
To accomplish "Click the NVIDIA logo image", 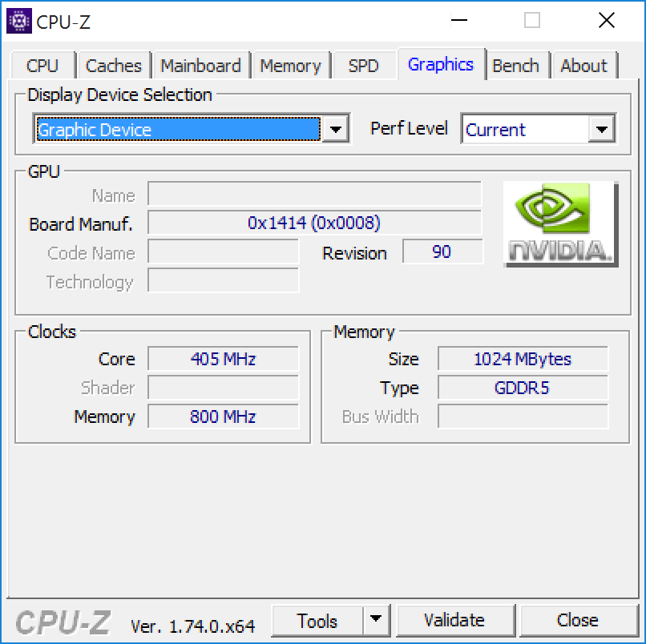I will point(561,224).
